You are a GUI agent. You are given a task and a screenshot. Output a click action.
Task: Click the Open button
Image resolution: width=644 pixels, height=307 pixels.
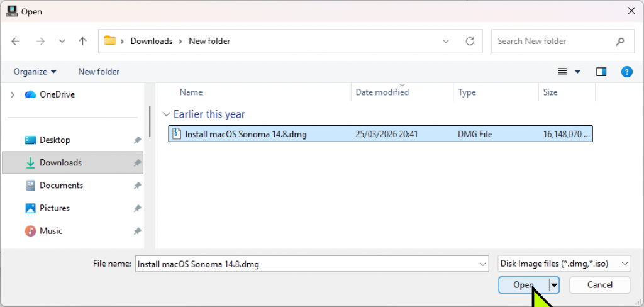coord(524,285)
